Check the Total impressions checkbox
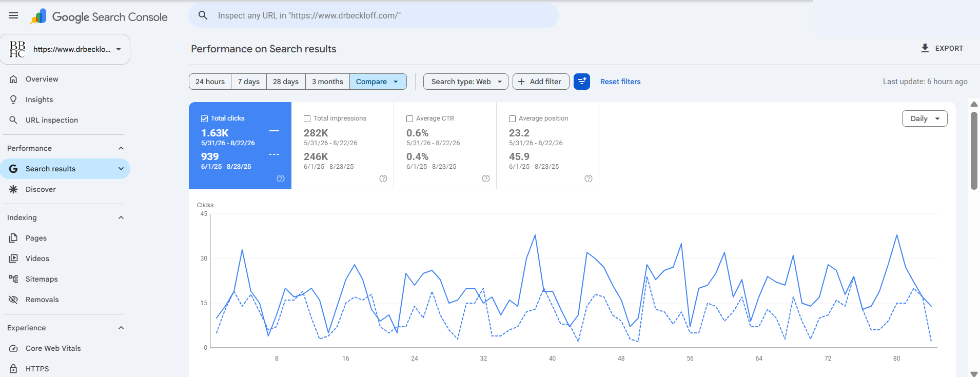This screenshot has width=980, height=377. point(307,118)
